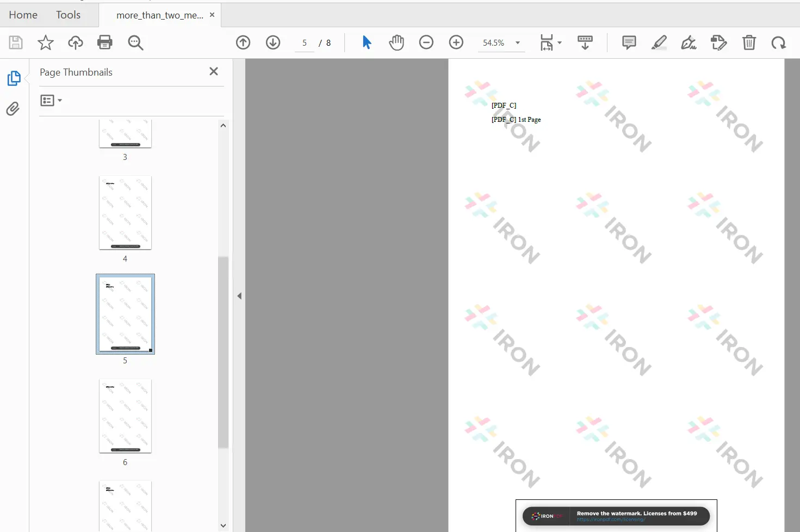Image resolution: width=800 pixels, height=532 pixels.
Task: Zoom out with the minus icon
Action: (x=426, y=42)
